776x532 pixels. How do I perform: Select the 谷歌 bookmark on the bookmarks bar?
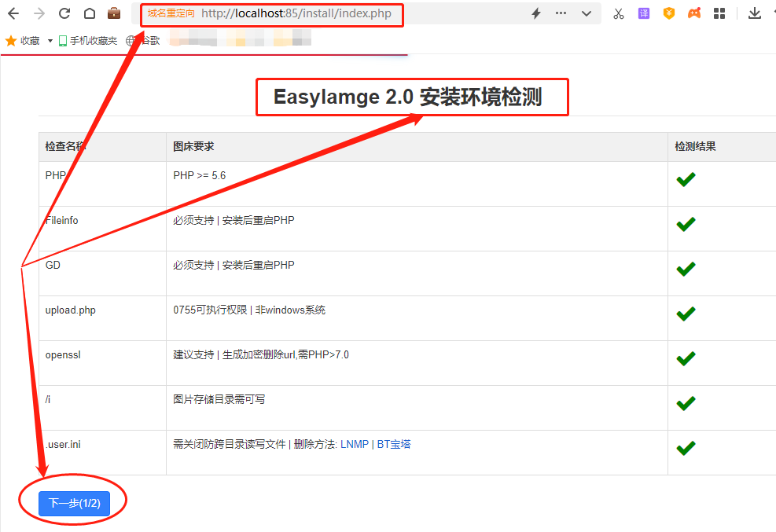151,40
